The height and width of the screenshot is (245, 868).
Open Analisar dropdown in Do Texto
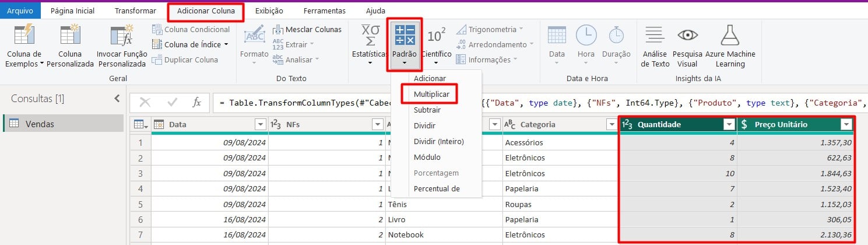click(296, 60)
